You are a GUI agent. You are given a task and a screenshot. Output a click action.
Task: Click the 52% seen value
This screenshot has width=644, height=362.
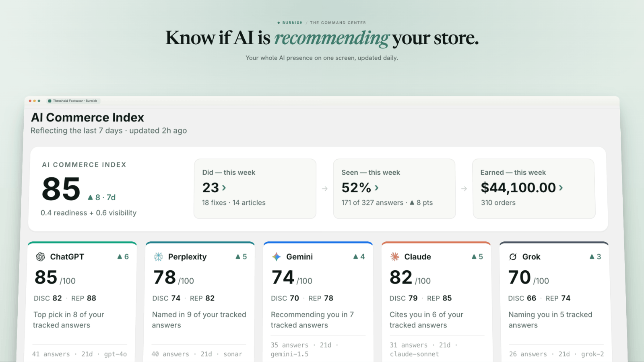click(356, 187)
